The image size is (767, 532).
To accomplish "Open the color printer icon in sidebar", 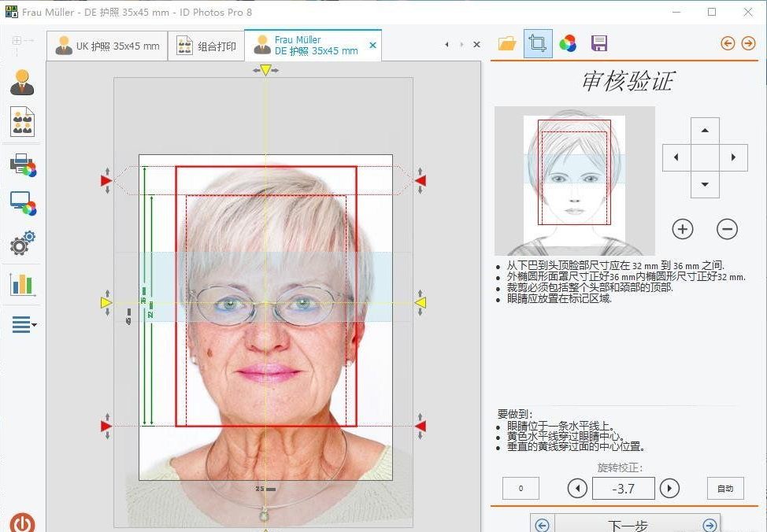I will click(22, 164).
